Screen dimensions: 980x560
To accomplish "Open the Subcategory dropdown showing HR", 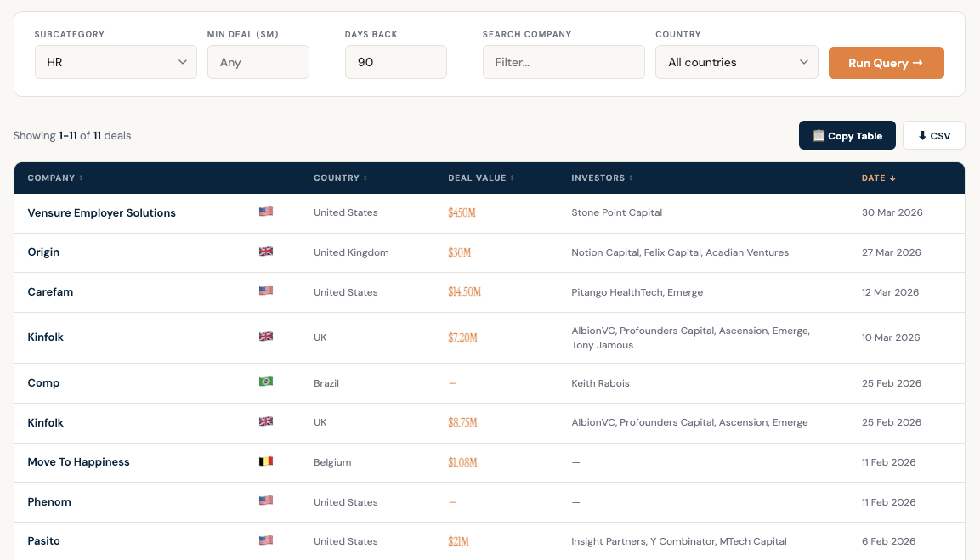I will [115, 61].
